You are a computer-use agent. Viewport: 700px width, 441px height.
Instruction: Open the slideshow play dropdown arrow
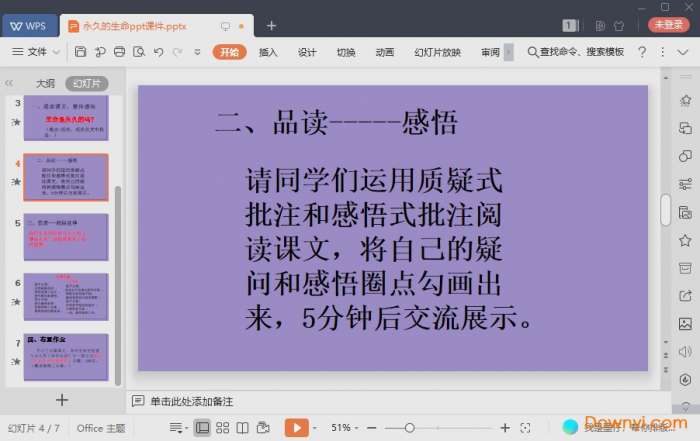315,428
